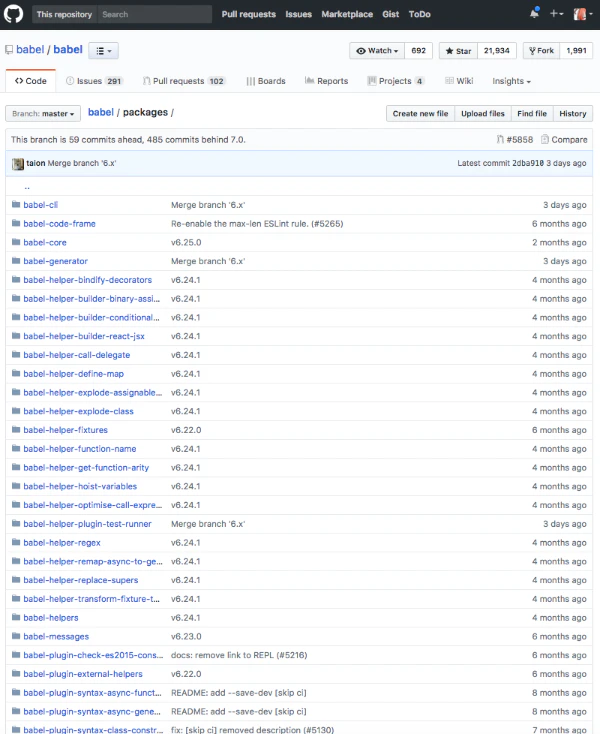Switch to the Pull requests tab
The height and width of the screenshot is (734, 600).
point(184,81)
